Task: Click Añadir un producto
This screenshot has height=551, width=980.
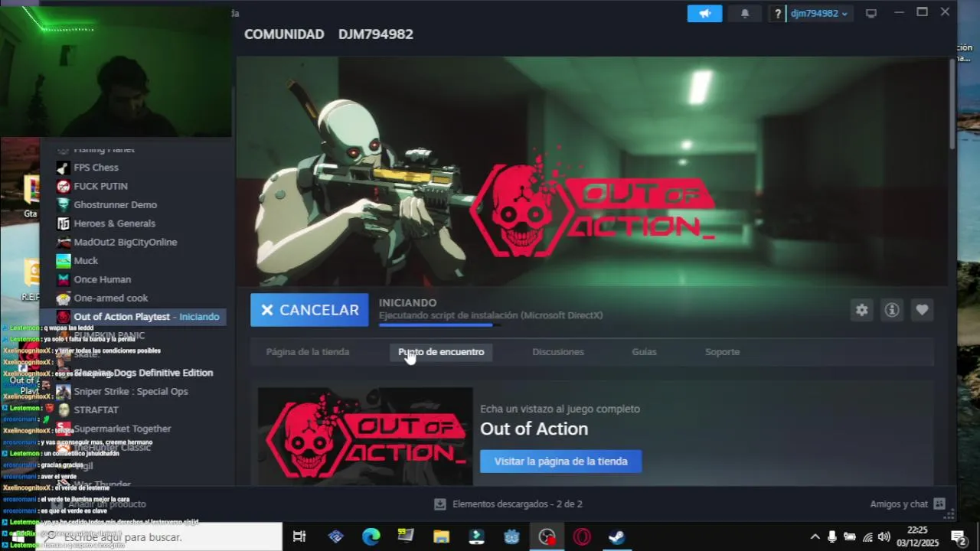Action: tap(100, 504)
